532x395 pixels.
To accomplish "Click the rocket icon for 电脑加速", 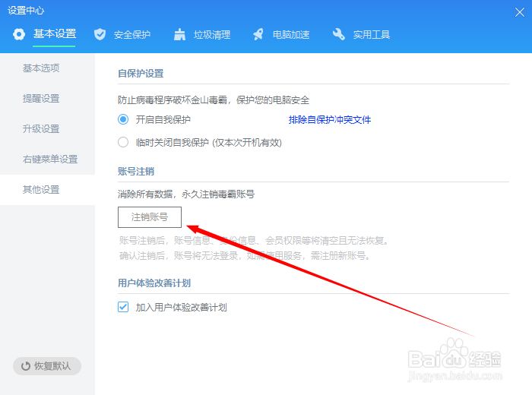I will tap(258, 34).
